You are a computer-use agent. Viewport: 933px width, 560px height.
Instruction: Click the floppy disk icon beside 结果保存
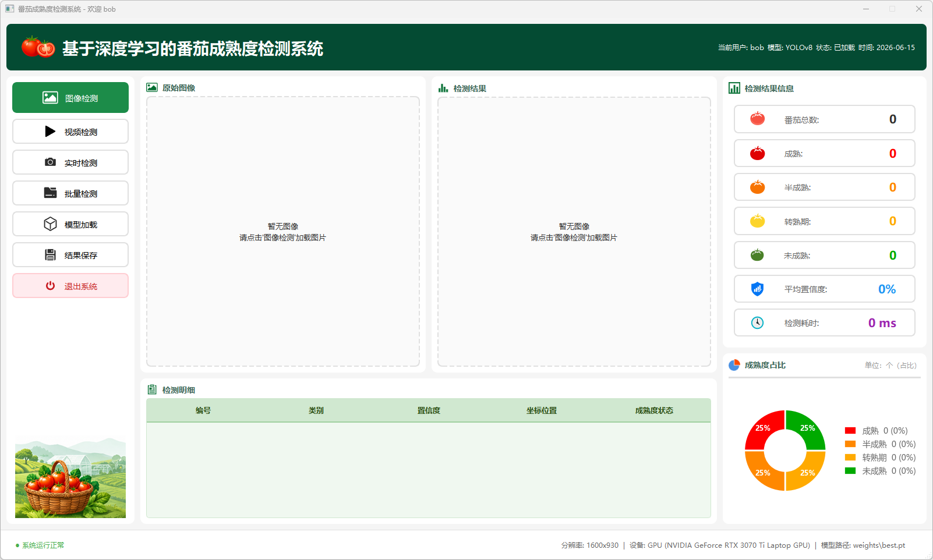[x=50, y=255]
